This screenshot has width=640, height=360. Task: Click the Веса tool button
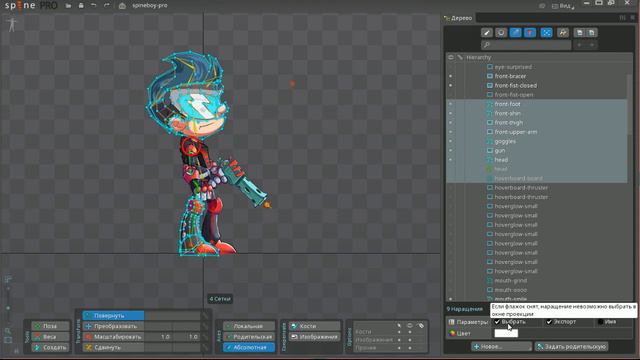click(x=51, y=337)
